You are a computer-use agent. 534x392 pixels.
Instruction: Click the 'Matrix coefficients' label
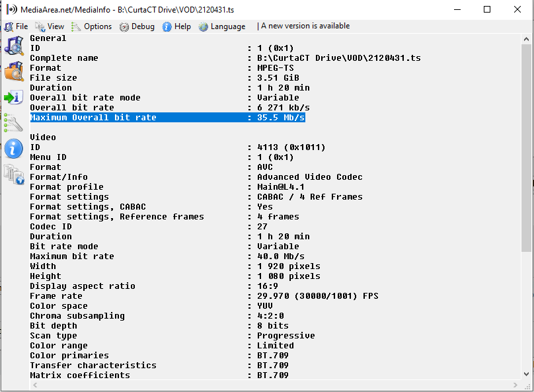(x=80, y=375)
